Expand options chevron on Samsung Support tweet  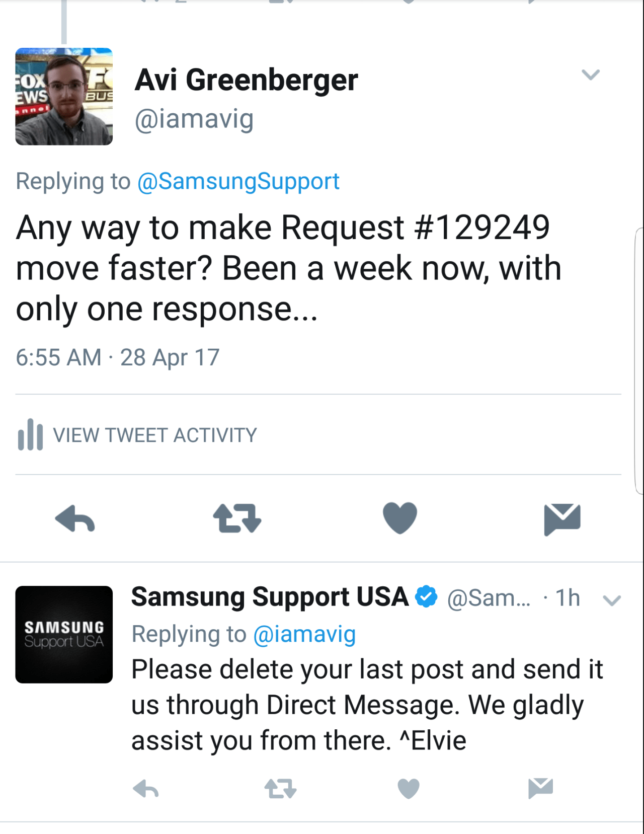click(x=612, y=600)
